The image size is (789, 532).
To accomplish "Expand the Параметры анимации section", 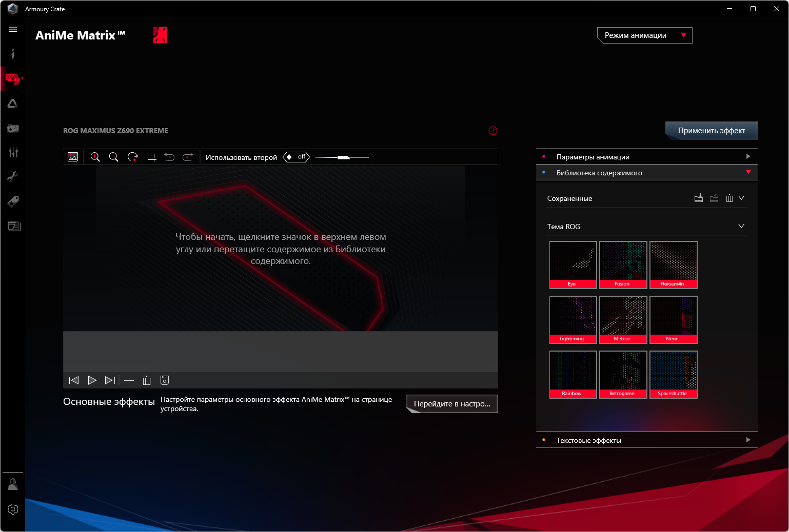I will point(647,157).
